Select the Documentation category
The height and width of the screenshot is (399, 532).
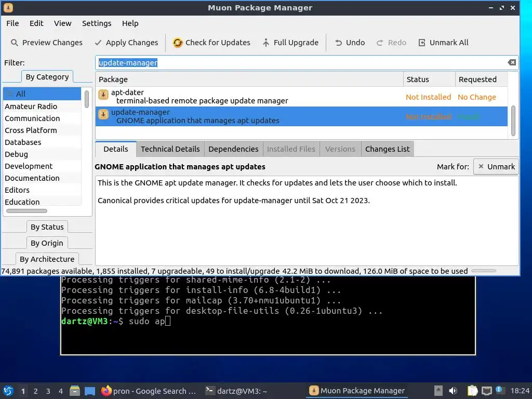42,178
